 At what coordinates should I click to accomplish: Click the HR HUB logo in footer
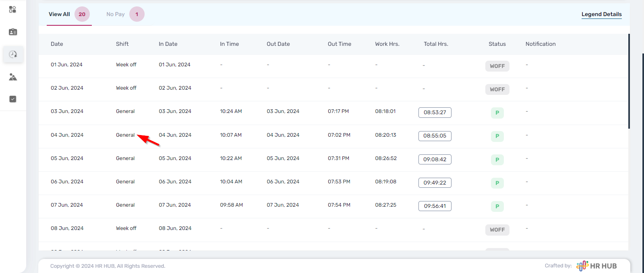click(x=596, y=266)
